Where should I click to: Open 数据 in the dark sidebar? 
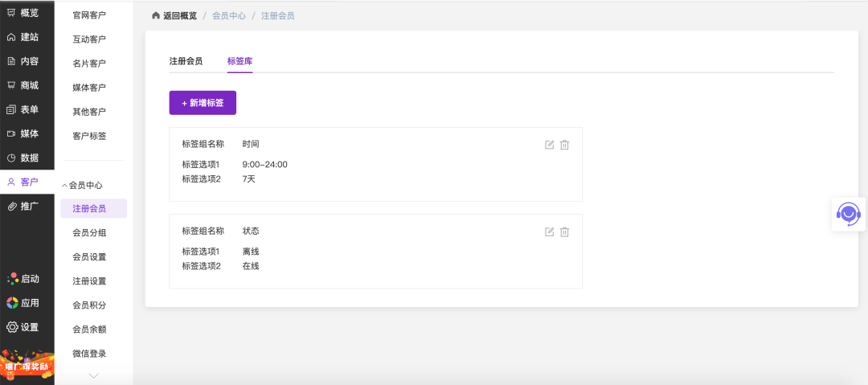pyautogui.click(x=23, y=158)
